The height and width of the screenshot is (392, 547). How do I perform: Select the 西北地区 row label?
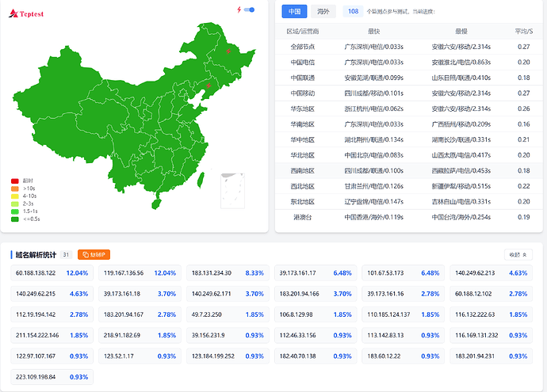[x=303, y=186]
